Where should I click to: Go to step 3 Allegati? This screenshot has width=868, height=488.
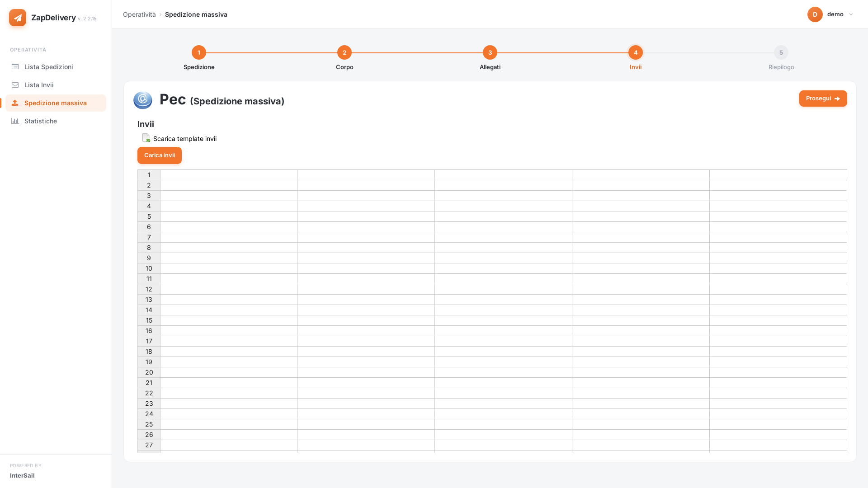pos(490,52)
